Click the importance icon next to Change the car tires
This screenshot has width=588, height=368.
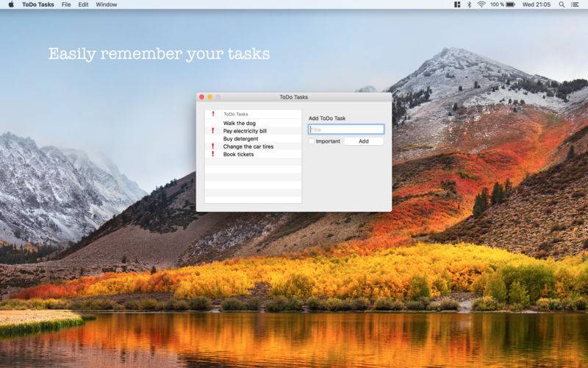(x=212, y=146)
